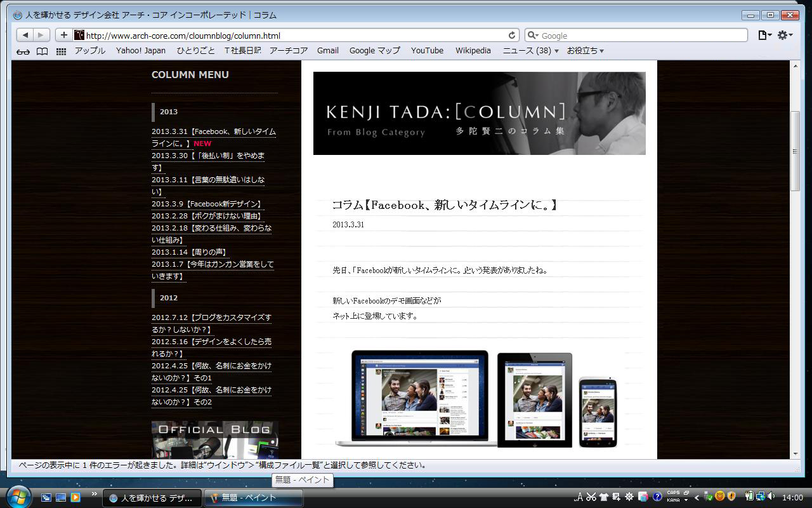Click Switch between windows quick launch icon
Viewport: 812px width, 508px height.
pos(46,497)
